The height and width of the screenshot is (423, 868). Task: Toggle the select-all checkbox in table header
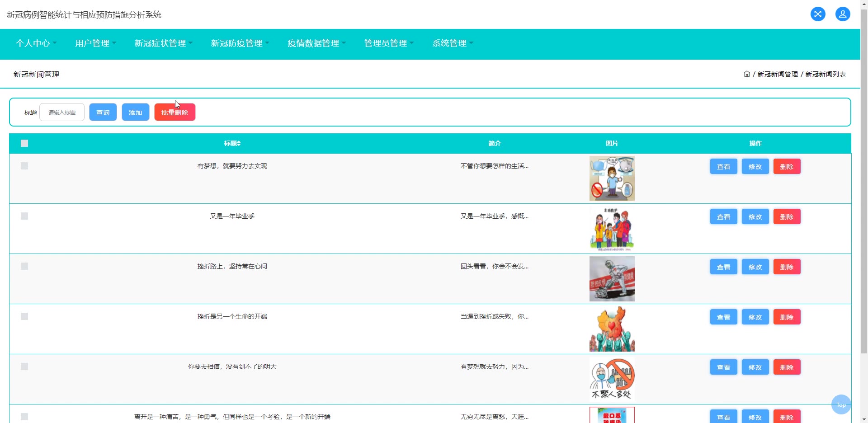24,143
